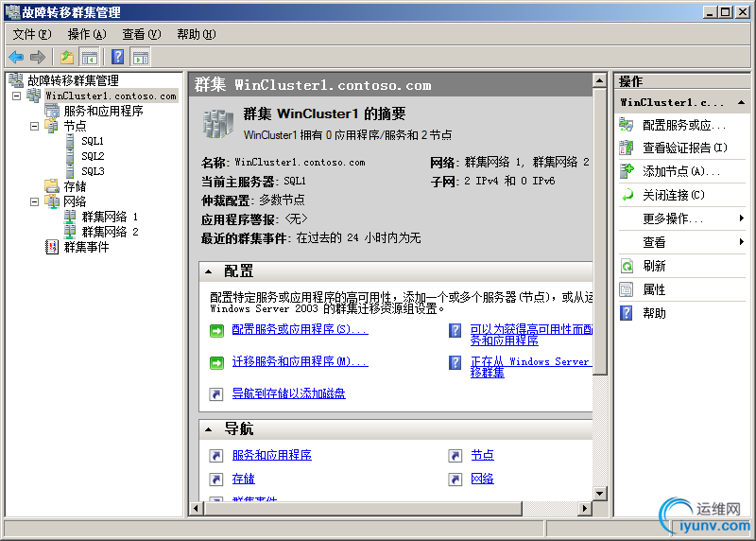The image size is (756, 541).
Task: Click the Up one level folder icon
Action: pos(67,58)
